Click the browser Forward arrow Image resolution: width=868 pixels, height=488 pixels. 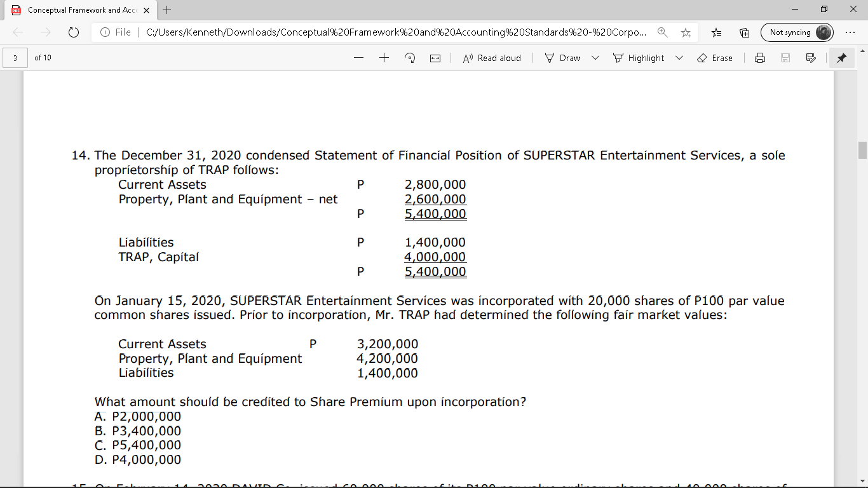tap(45, 32)
